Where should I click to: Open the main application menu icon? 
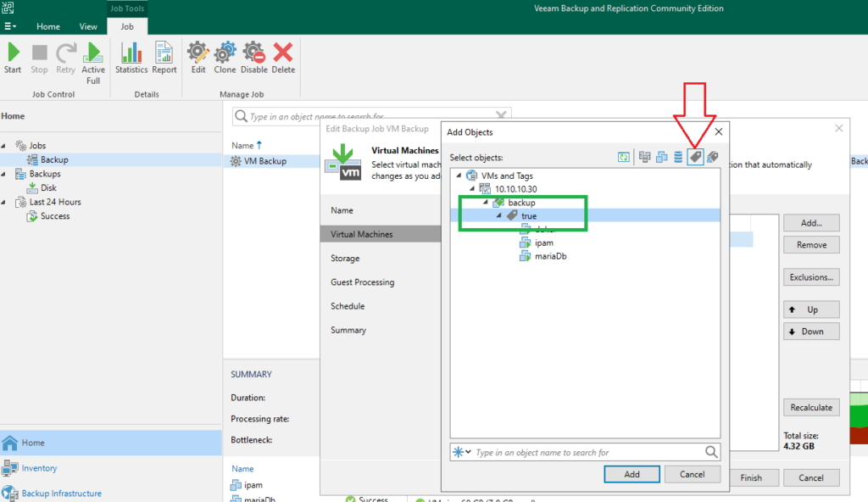[10, 26]
